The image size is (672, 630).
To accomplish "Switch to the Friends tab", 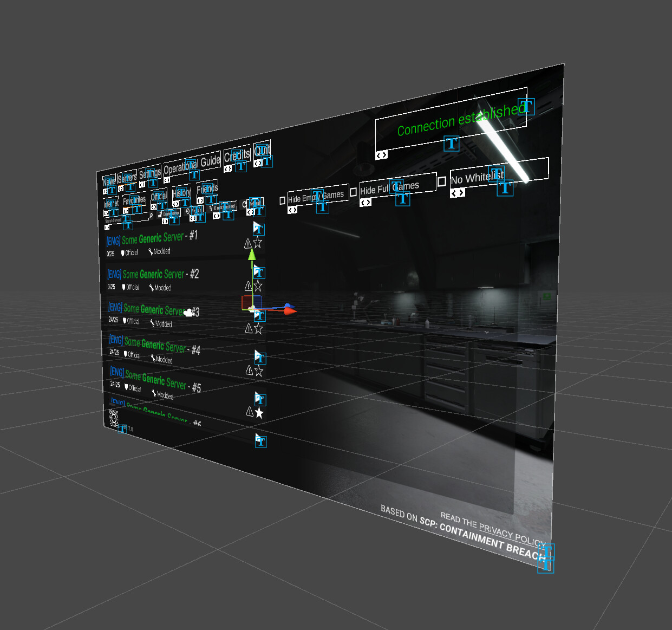I will pos(207,189).
